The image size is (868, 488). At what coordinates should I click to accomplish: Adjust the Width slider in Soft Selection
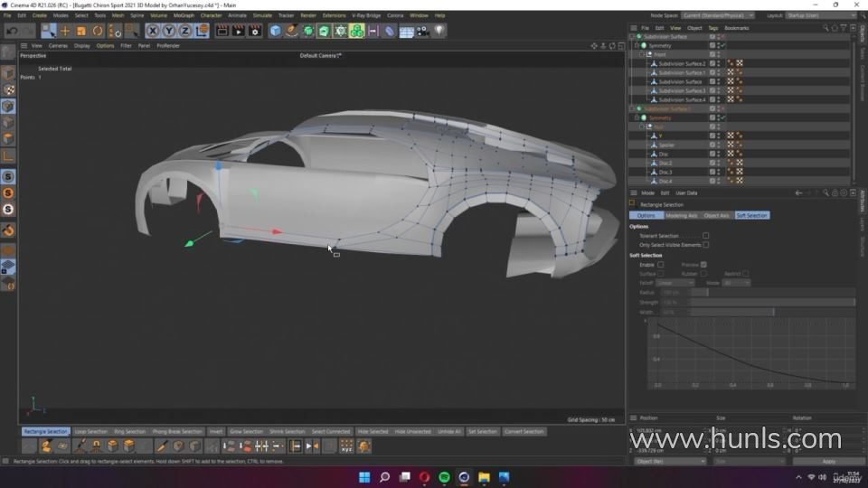[773, 312]
